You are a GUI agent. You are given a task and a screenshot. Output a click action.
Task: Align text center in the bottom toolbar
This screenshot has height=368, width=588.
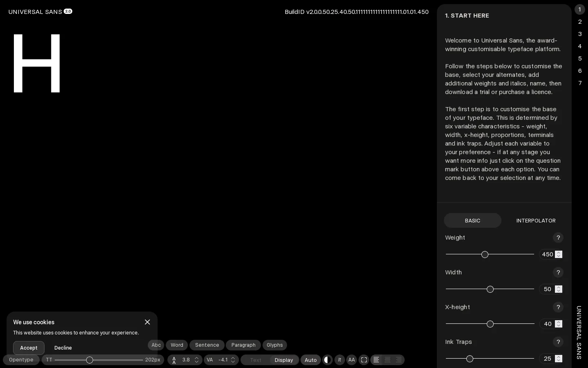388,360
